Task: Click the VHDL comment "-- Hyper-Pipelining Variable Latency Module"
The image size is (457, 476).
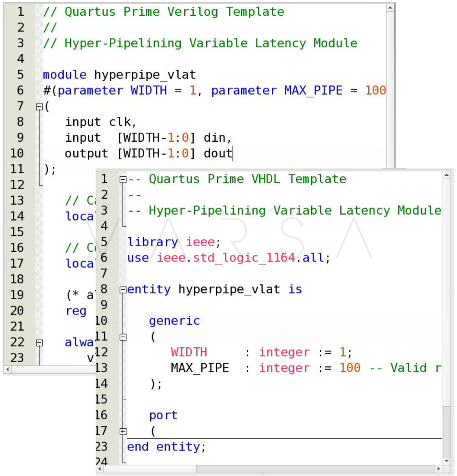Action: 285,210
